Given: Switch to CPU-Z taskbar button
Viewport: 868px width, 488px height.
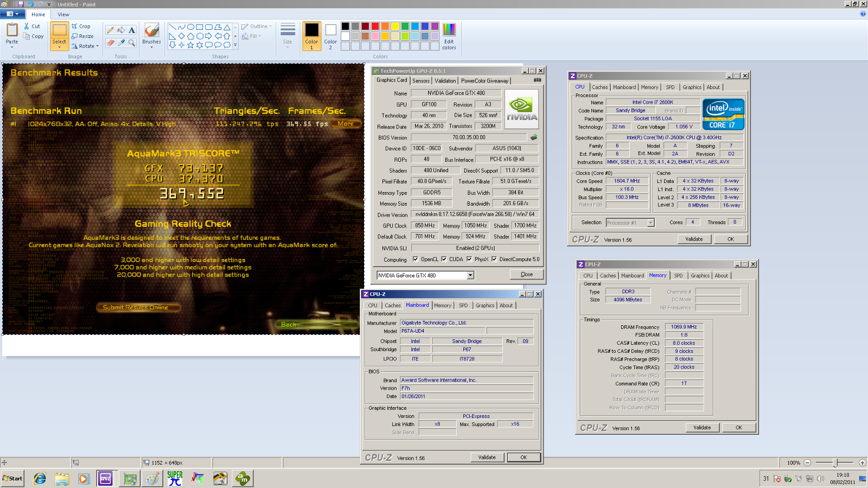Looking at the screenshot, I should click(105, 478).
